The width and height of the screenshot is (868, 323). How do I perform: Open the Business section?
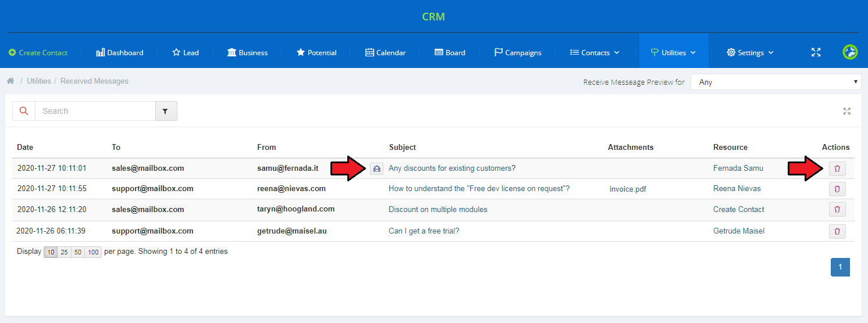click(247, 52)
